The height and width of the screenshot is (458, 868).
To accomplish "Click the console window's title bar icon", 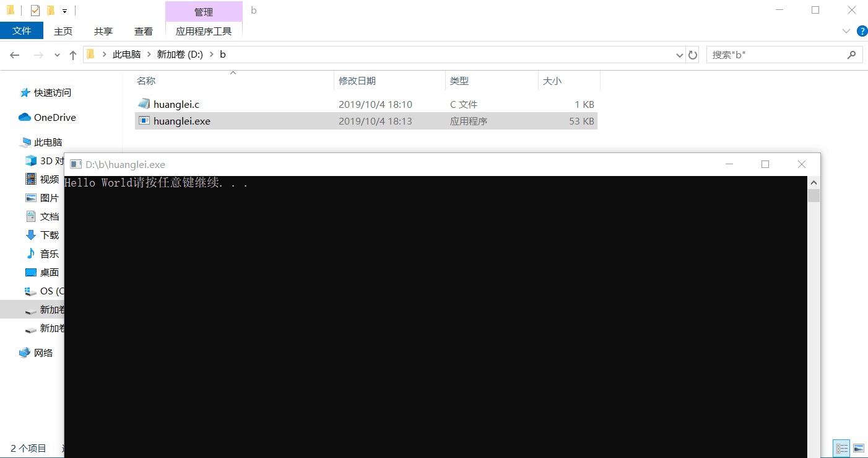I will pyautogui.click(x=76, y=164).
